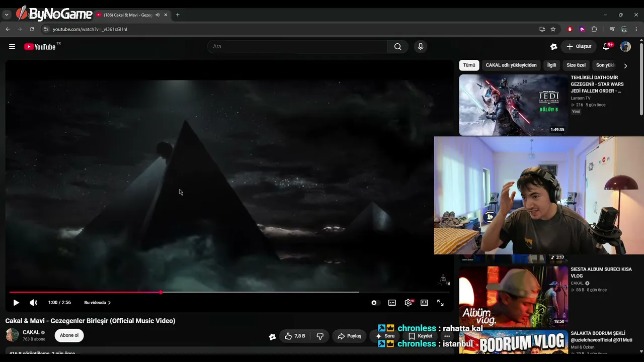Click the browser address bar URL

(90, 29)
